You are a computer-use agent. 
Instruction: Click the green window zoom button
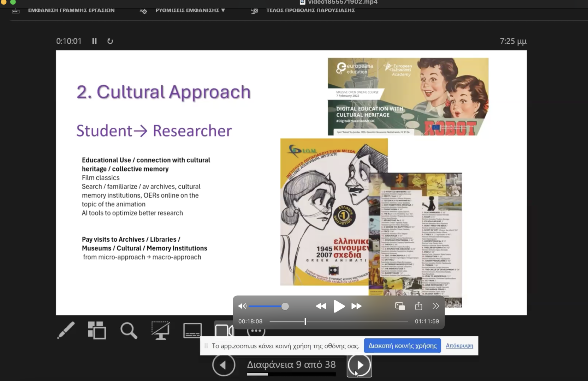click(13, 2)
